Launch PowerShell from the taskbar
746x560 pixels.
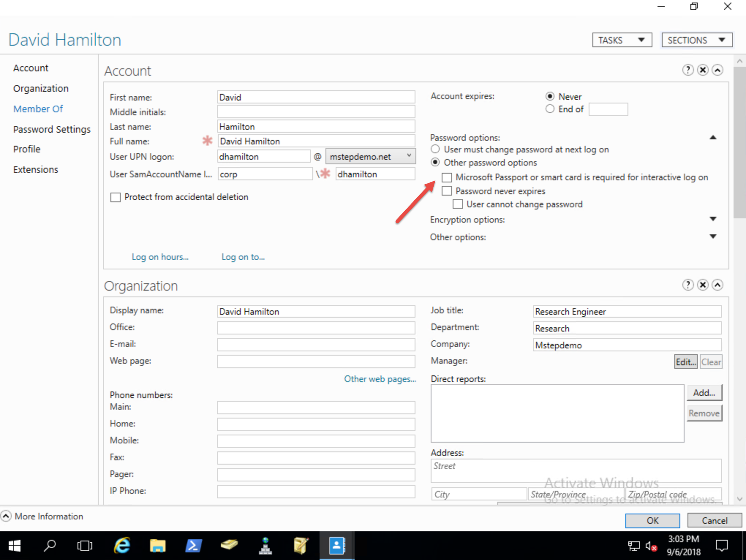pyautogui.click(x=193, y=546)
